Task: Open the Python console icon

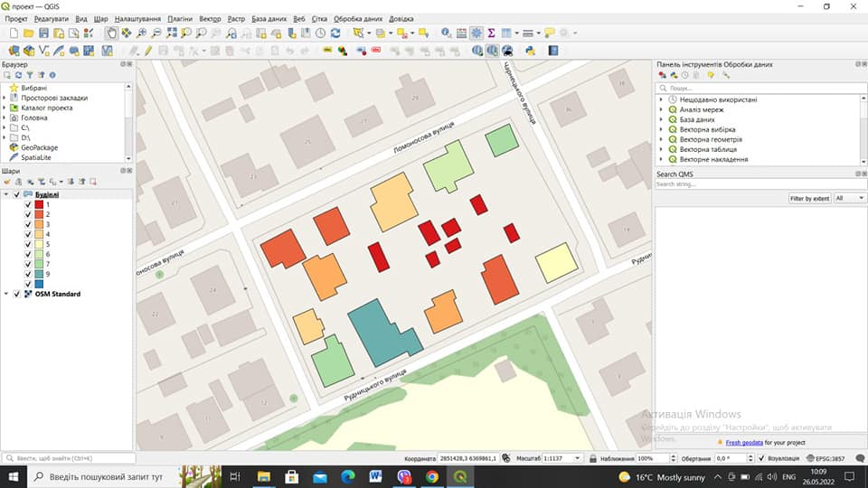Action: click(x=530, y=51)
